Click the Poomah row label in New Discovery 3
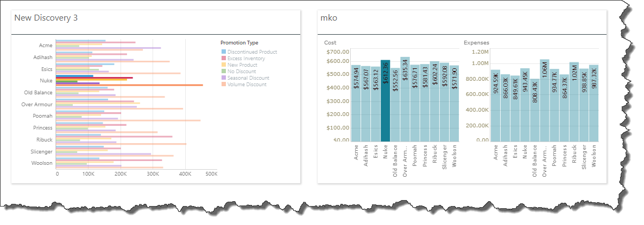This screenshot has height=225, width=644. point(43,116)
